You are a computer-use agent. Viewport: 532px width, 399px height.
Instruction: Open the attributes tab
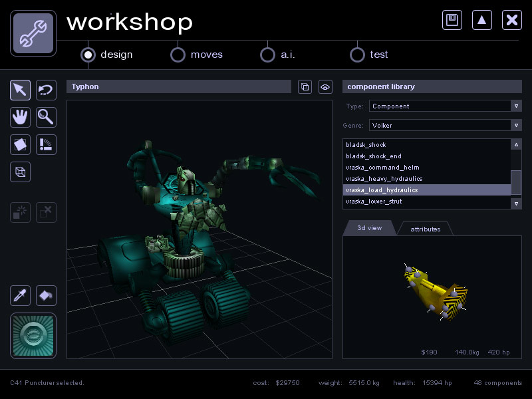point(425,229)
